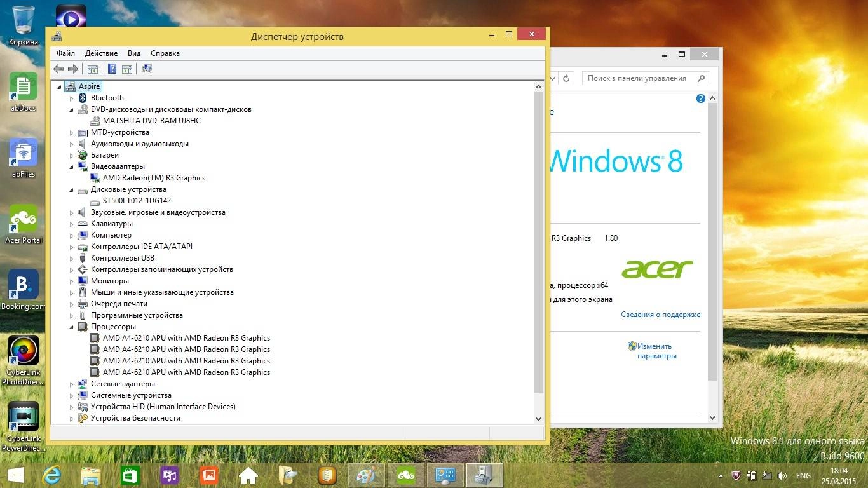This screenshot has height=488, width=868.
Task: Open Help via blue question mark toolbar icon
Action: click(112, 69)
